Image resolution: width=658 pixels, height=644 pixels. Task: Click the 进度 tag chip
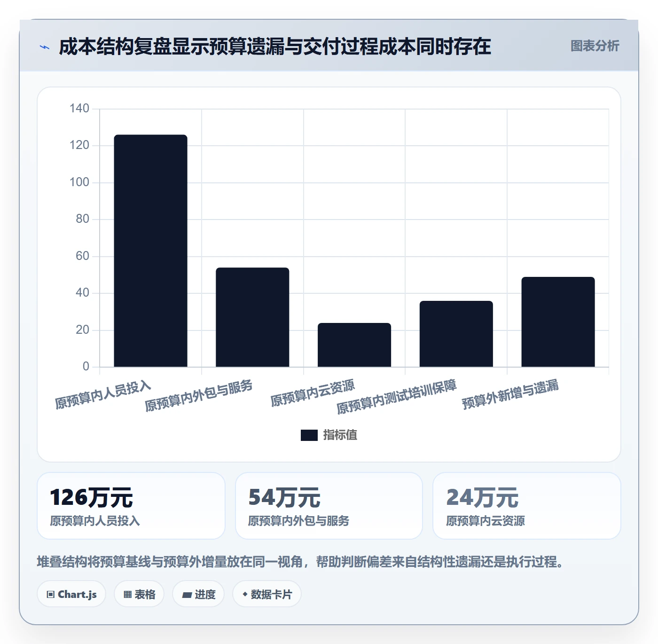[x=198, y=594]
